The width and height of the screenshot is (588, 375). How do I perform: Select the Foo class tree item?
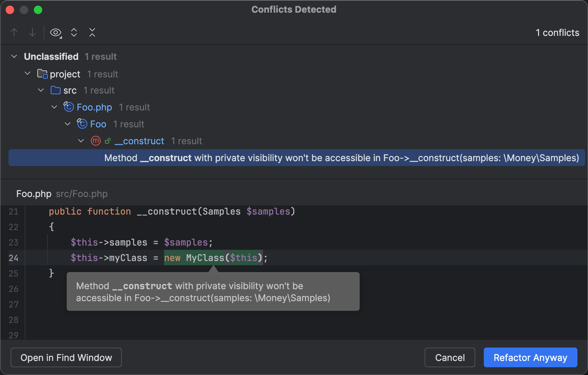[x=99, y=124]
